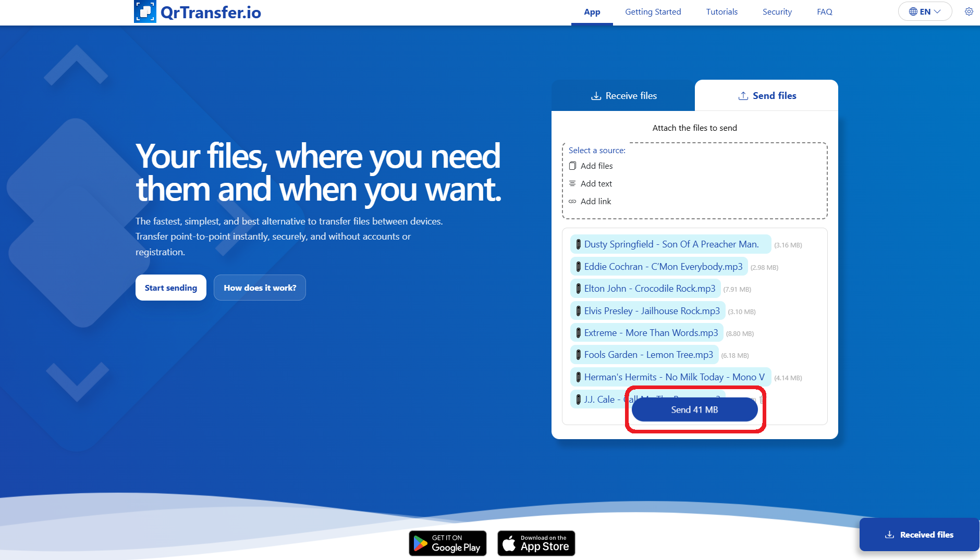
Task: Switch to the Receive files tab
Action: [x=623, y=95]
